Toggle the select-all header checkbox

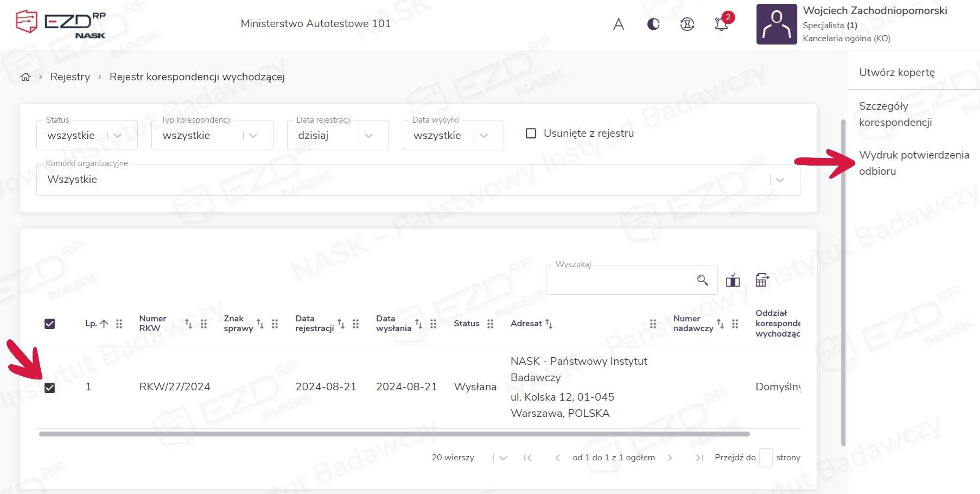(x=49, y=324)
